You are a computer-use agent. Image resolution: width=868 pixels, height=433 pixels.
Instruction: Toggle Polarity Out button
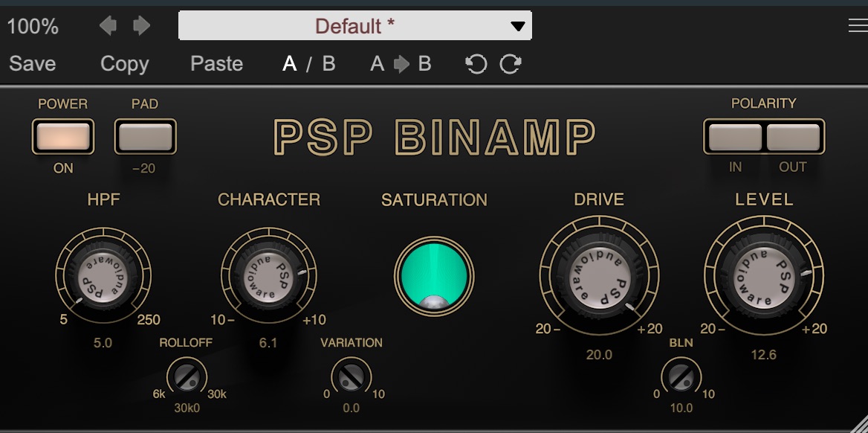click(x=793, y=137)
